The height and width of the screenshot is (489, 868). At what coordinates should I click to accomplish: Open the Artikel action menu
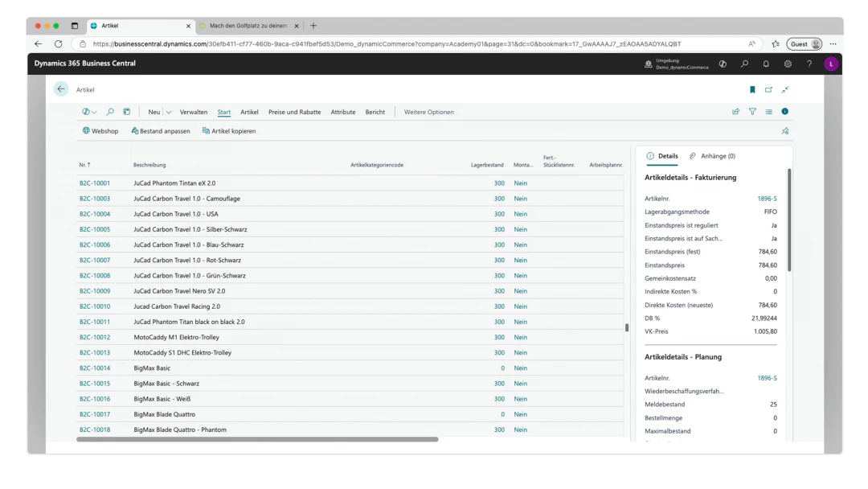(x=249, y=112)
